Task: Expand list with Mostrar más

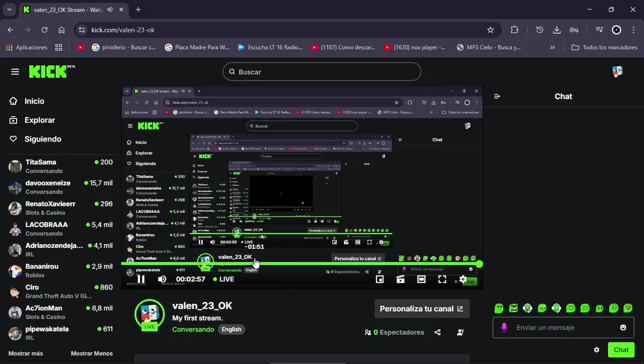Action: [x=26, y=353]
